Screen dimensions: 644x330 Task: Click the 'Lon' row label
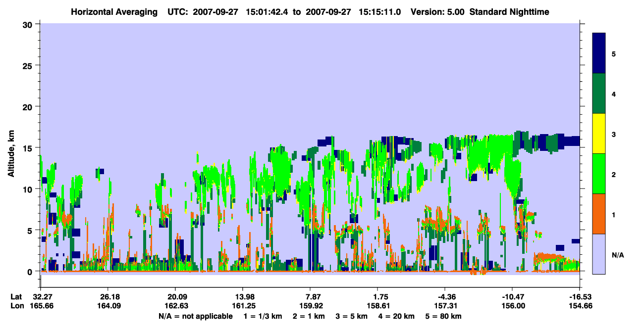(x=16, y=306)
